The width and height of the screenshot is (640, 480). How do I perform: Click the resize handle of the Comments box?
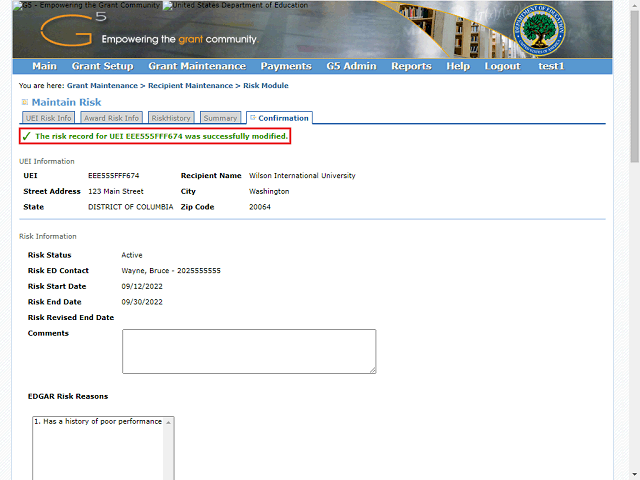[x=372, y=369]
